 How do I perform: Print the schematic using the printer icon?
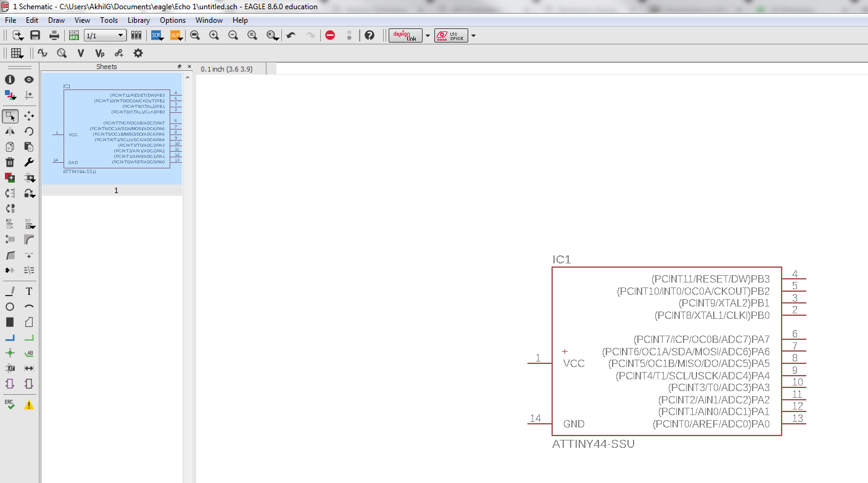click(54, 35)
